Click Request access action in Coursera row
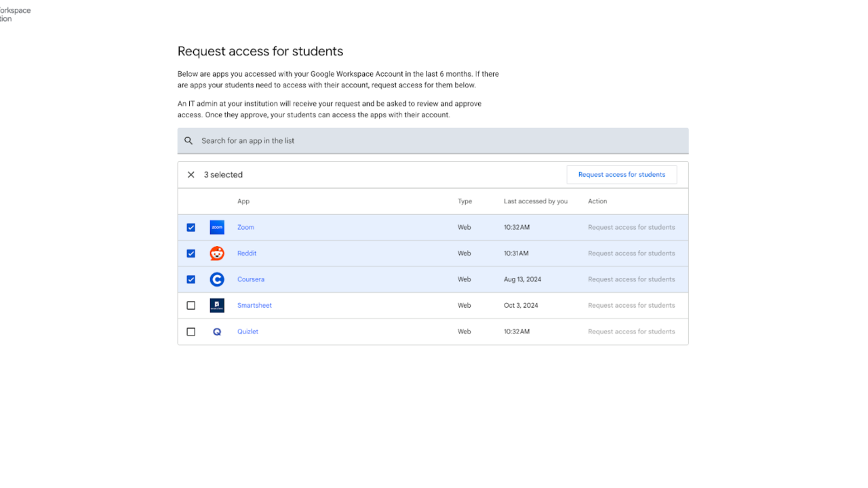The width and height of the screenshot is (868, 488). click(x=631, y=279)
